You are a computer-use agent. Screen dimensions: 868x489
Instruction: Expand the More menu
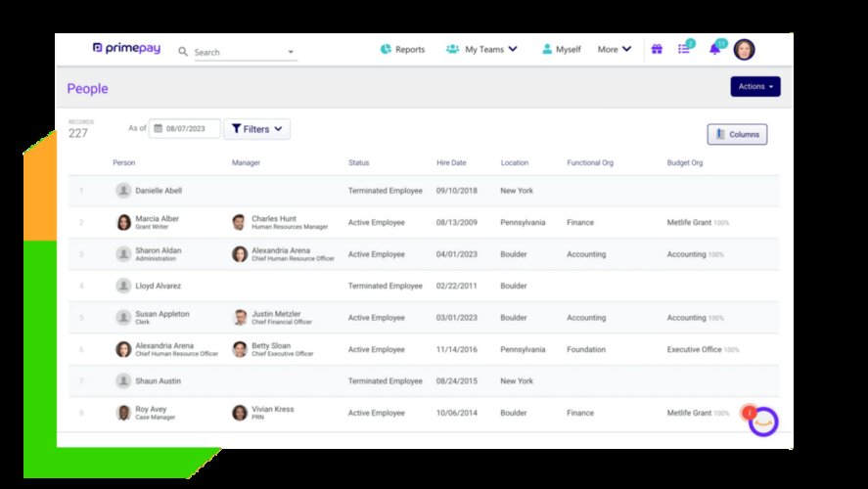tap(615, 49)
